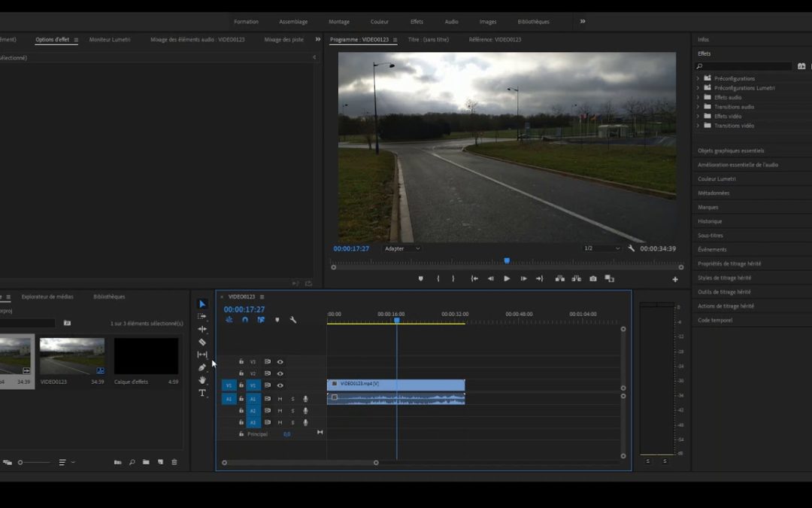Mute audio track A1
The height and width of the screenshot is (508, 812).
[x=280, y=399]
